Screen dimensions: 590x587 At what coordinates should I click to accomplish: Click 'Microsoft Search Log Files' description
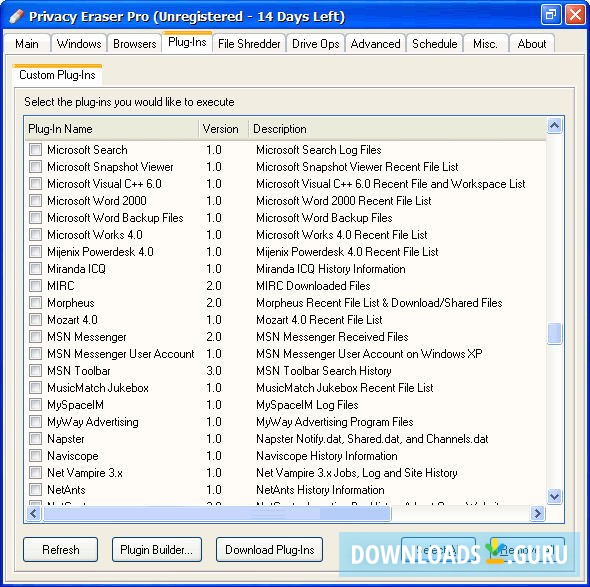(x=319, y=150)
